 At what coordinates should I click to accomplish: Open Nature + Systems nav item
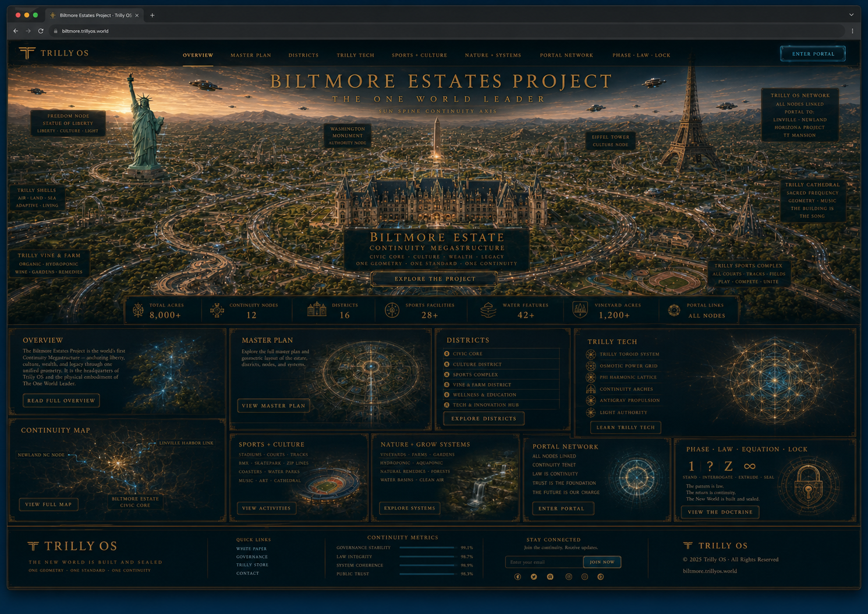493,55
